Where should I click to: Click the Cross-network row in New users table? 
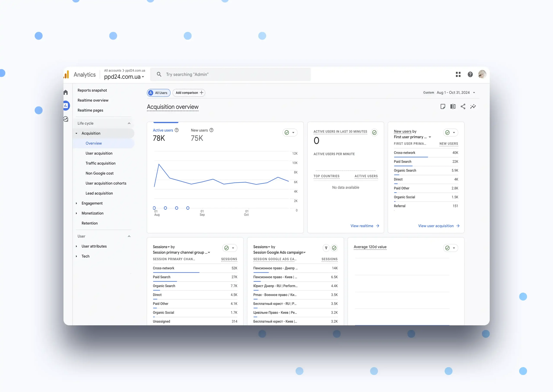426,153
